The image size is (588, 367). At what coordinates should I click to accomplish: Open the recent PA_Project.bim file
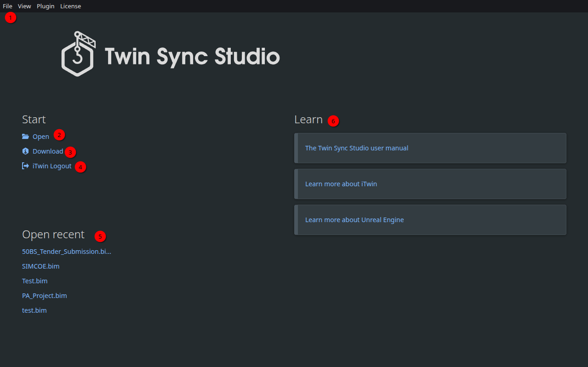[x=44, y=295]
